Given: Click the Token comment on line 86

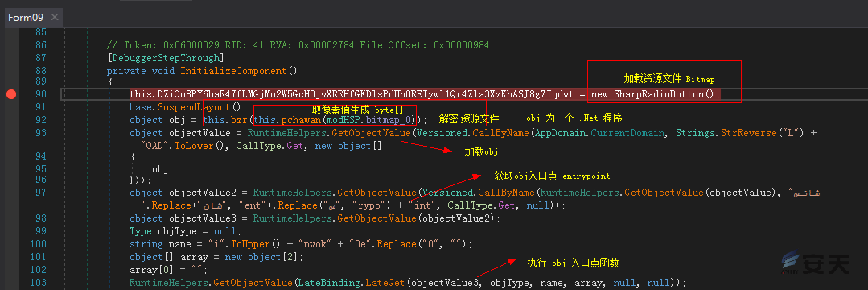Looking at the screenshot, I should pyautogui.click(x=298, y=45).
